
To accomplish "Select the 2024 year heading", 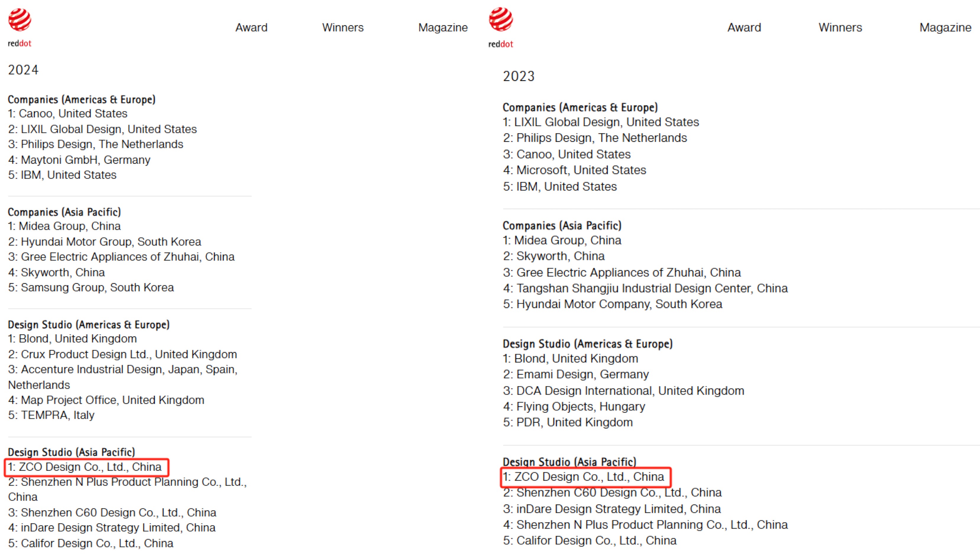I will tap(23, 70).
